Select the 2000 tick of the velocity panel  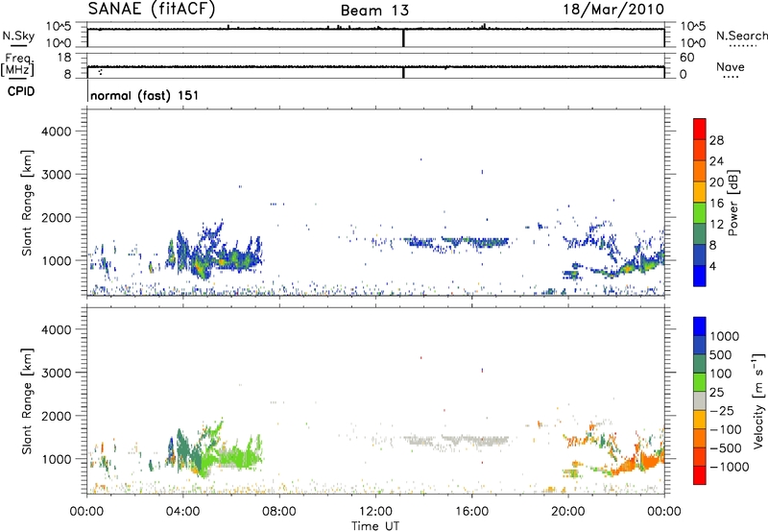point(56,416)
